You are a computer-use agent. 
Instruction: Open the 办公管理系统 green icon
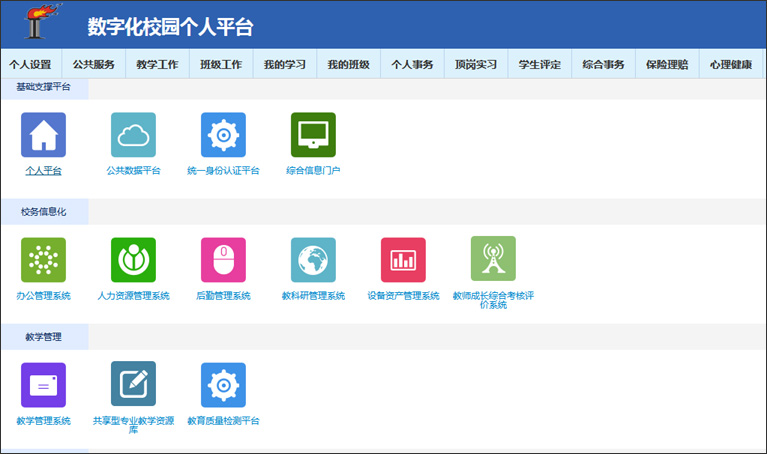pyautogui.click(x=43, y=260)
